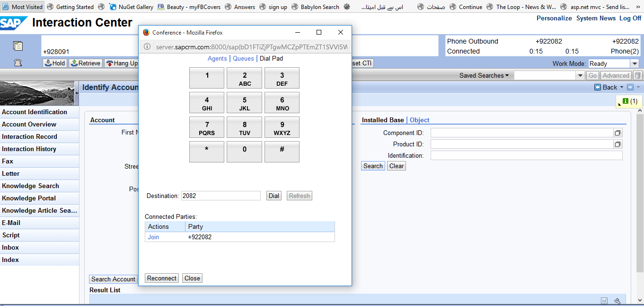Expand the Work Mode dropdown
Image resolution: width=644 pixels, height=306 pixels.
point(635,63)
